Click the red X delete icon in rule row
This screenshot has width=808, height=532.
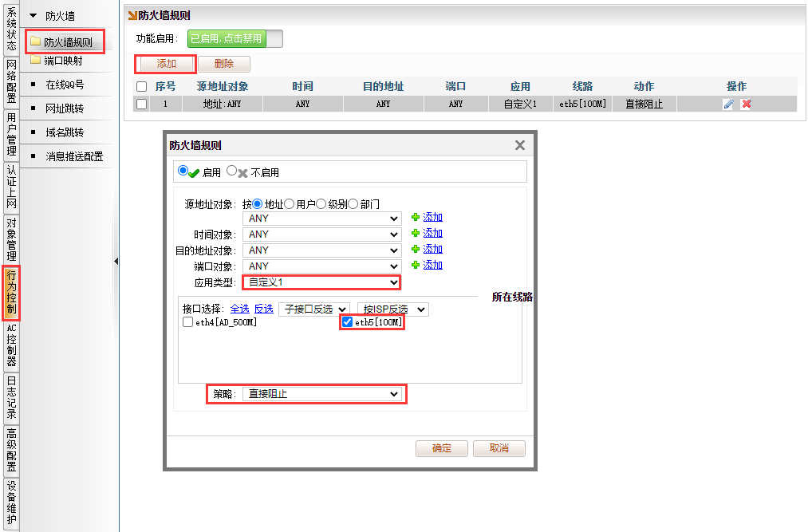coord(746,104)
